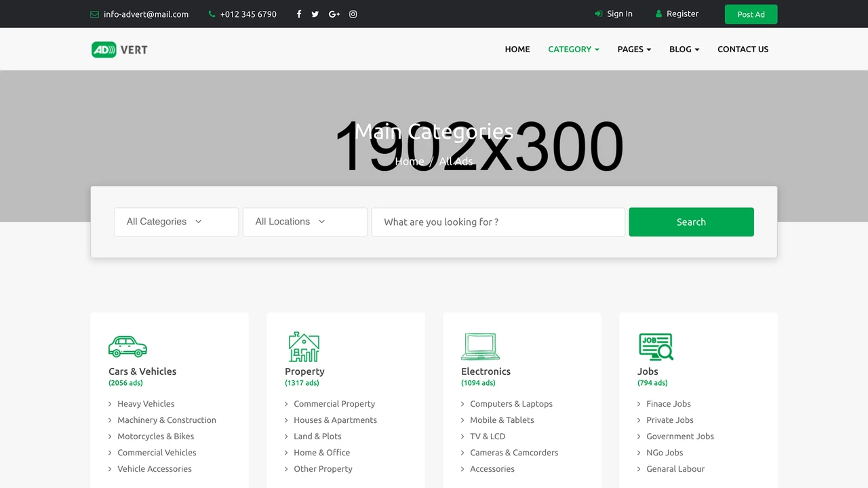Click the laptop icon for Electronics
This screenshot has width=868, height=488.
(x=481, y=346)
